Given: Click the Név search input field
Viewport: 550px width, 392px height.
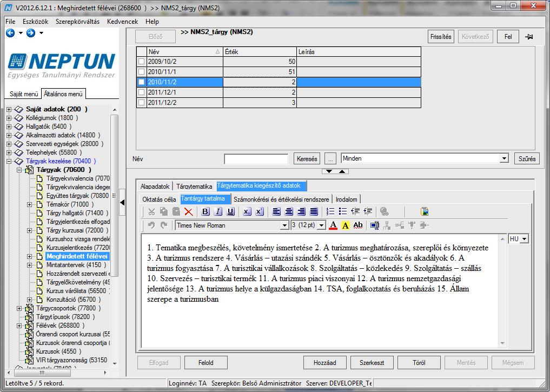Looking at the screenshot, I should [256, 159].
